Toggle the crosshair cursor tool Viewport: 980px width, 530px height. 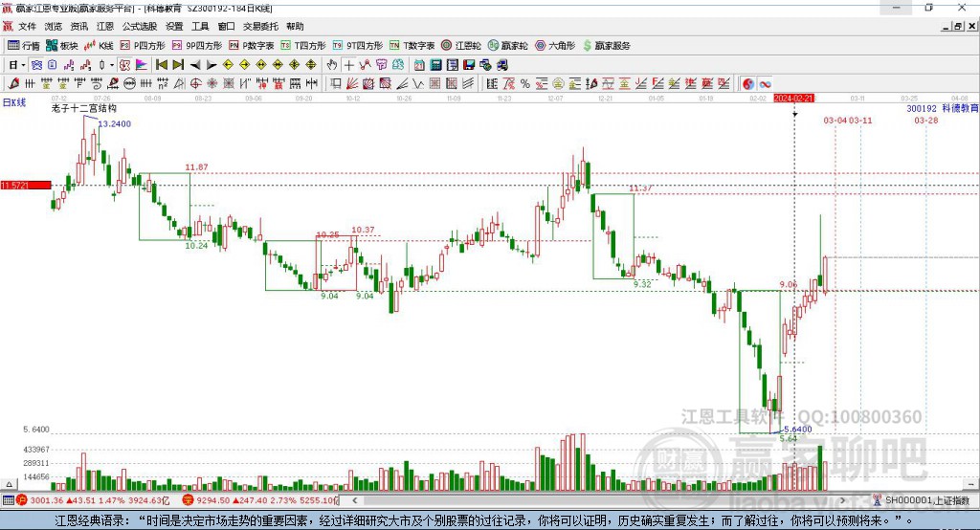[x=348, y=65]
